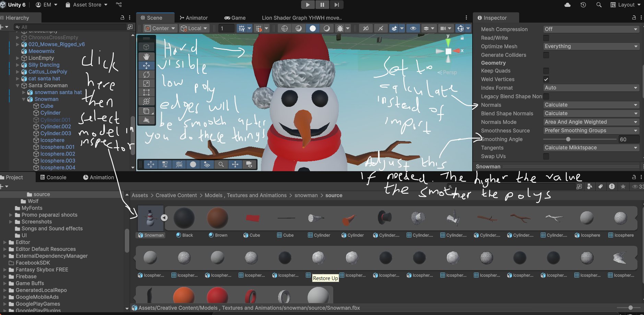Image resolution: width=644 pixels, height=315 pixels.
Task: Select the Hand view tool
Action: point(146,56)
